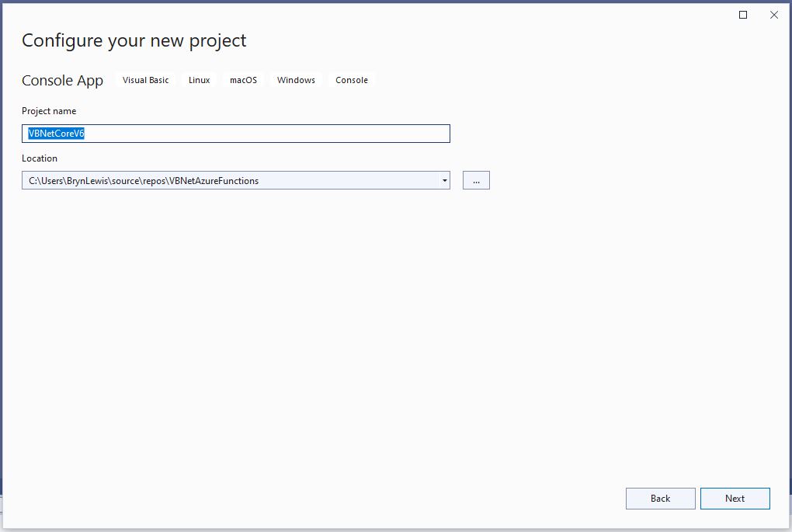Click the Console App template title
This screenshot has height=532, width=792.
click(x=62, y=81)
